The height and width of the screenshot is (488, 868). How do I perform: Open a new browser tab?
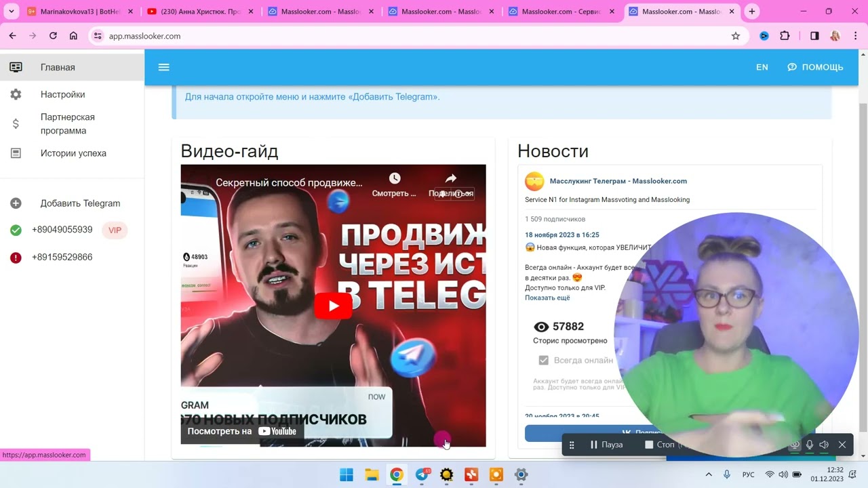tap(751, 12)
